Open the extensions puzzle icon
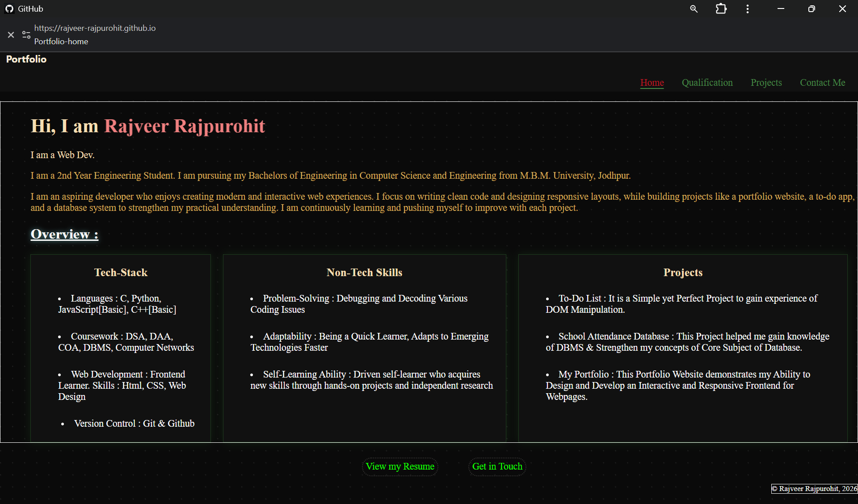 tap(721, 9)
